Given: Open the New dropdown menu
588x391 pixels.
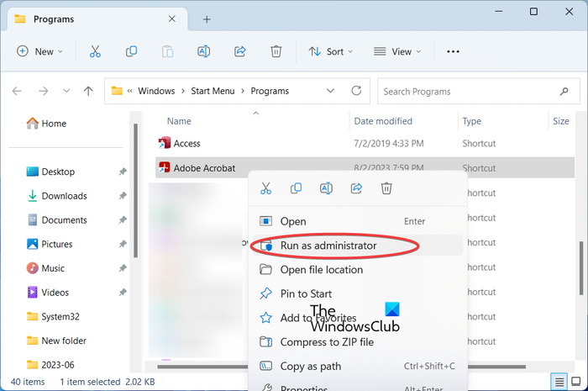Looking at the screenshot, I should pyautogui.click(x=39, y=51).
